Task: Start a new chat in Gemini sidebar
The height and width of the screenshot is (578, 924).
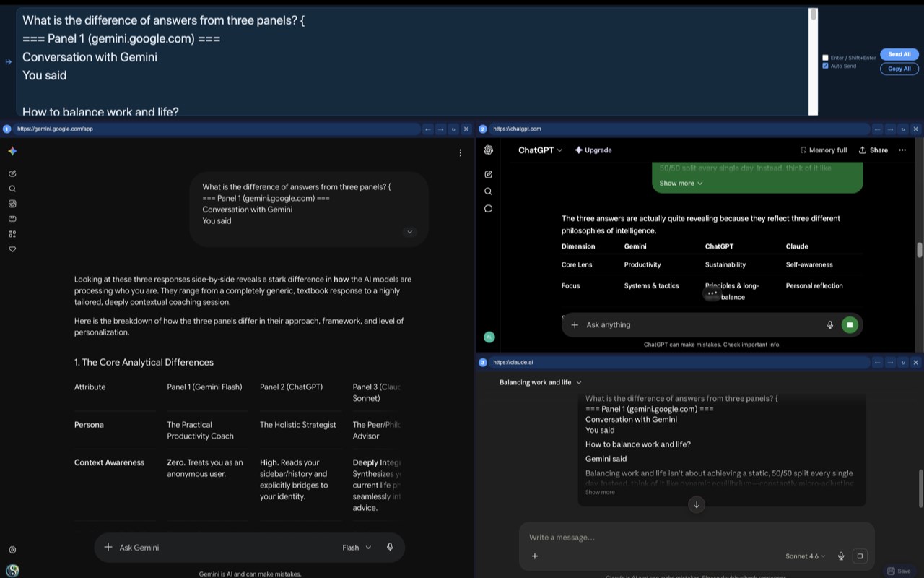Action: pyautogui.click(x=12, y=173)
